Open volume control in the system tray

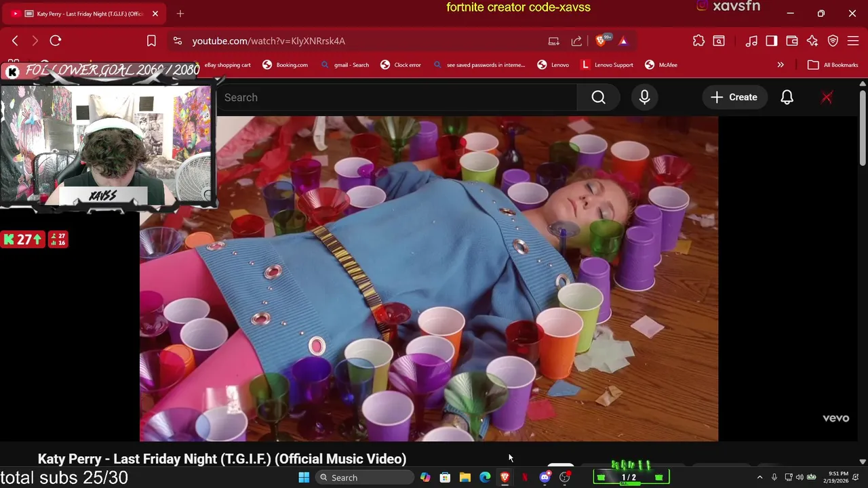(800, 477)
